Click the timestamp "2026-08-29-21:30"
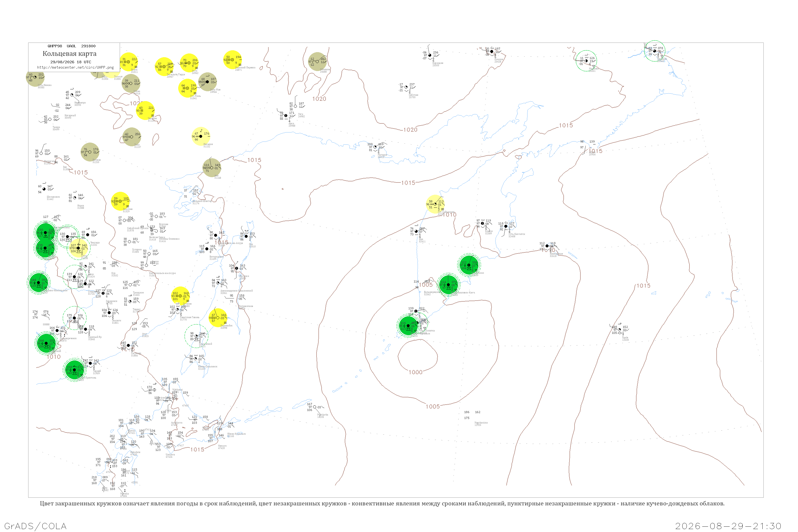Screen dimensions: 798x532 [728, 526]
